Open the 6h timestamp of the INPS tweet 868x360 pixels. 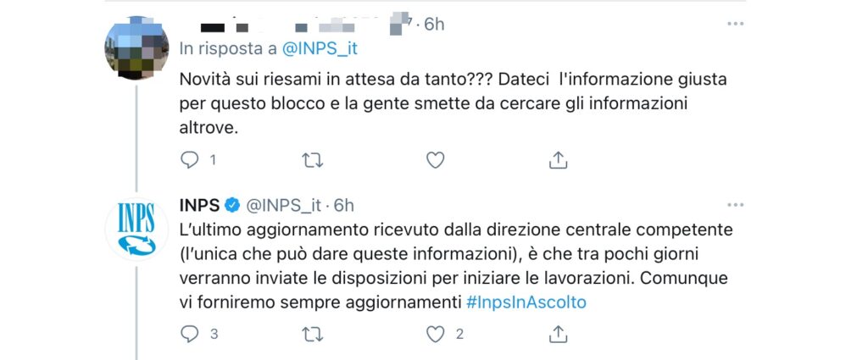[x=344, y=206]
